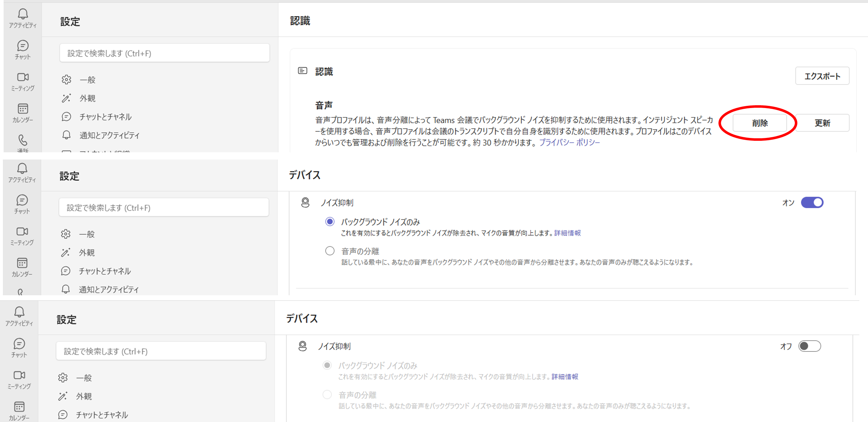Open カレンダー icon in the ノイズ抑制 オン screenshot
The height and width of the screenshot is (422, 868).
pyautogui.click(x=22, y=263)
